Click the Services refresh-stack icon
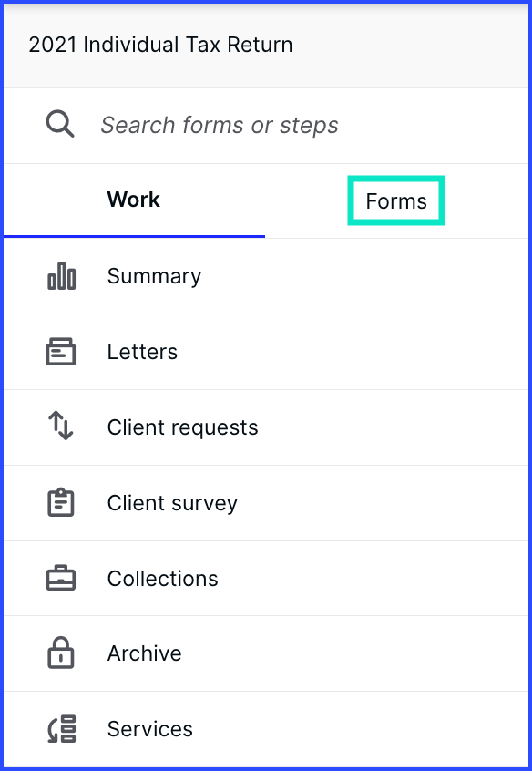The image size is (532, 771). click(61, 729)
